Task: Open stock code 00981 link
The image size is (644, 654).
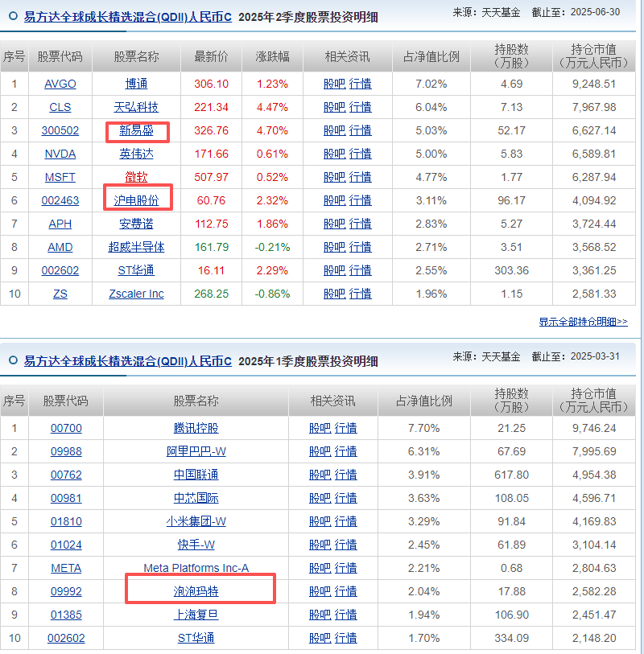Action: (66, 499)
